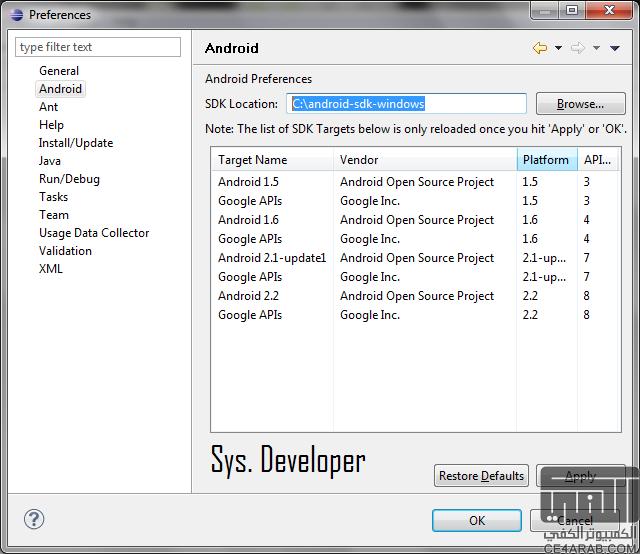This screenshot has height=554, width=640.
Task: Click the Eclipse icon in title bar
Action: (x=17, y=15)
